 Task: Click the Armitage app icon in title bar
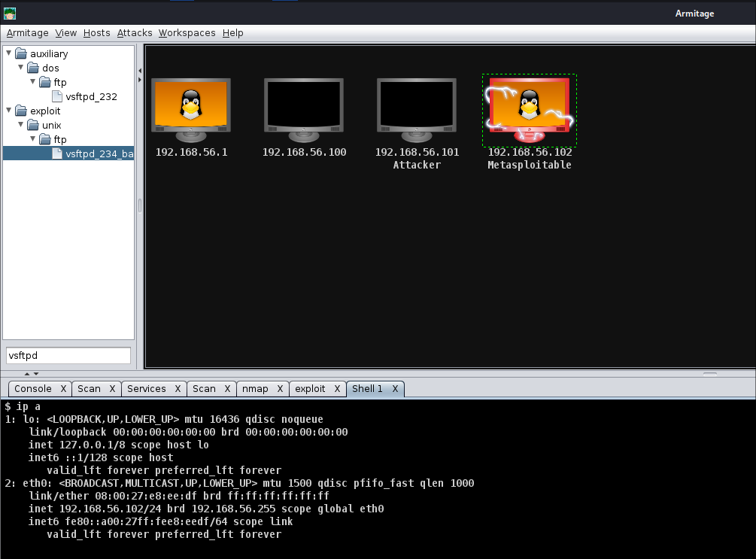click(10, 14)
